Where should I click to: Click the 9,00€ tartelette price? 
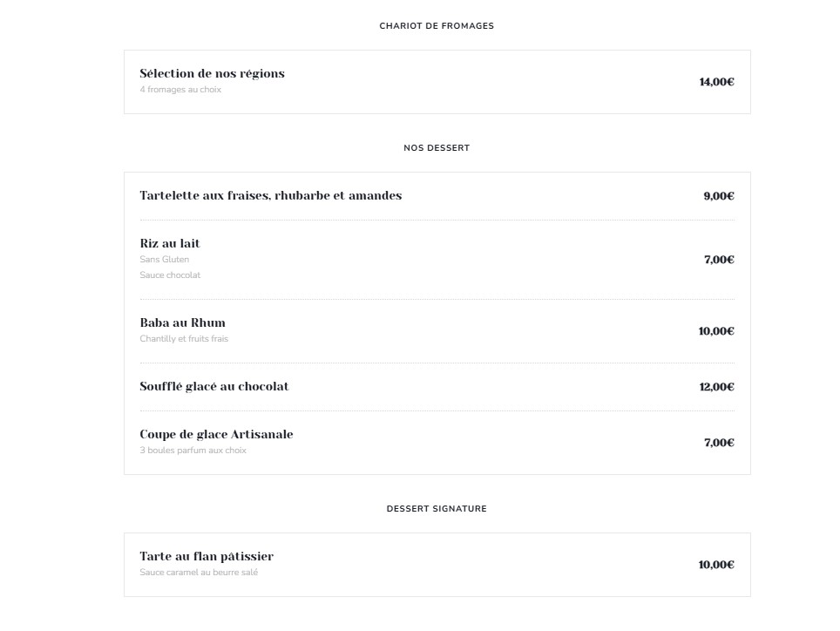click(x=718, y=196)
